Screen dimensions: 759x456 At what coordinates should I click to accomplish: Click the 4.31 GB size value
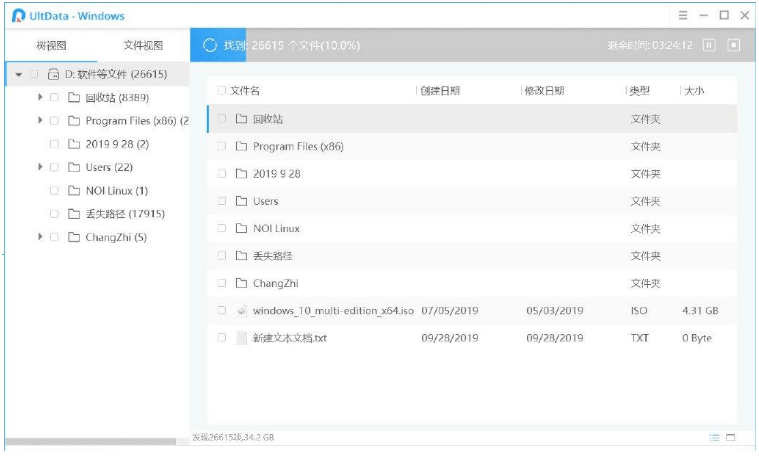tap(700, 311)
